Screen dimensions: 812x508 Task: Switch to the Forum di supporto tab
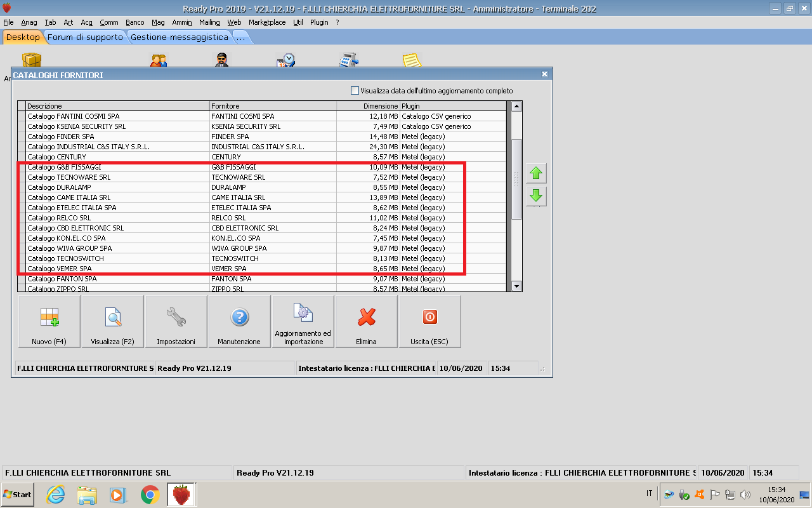(85, 37)
